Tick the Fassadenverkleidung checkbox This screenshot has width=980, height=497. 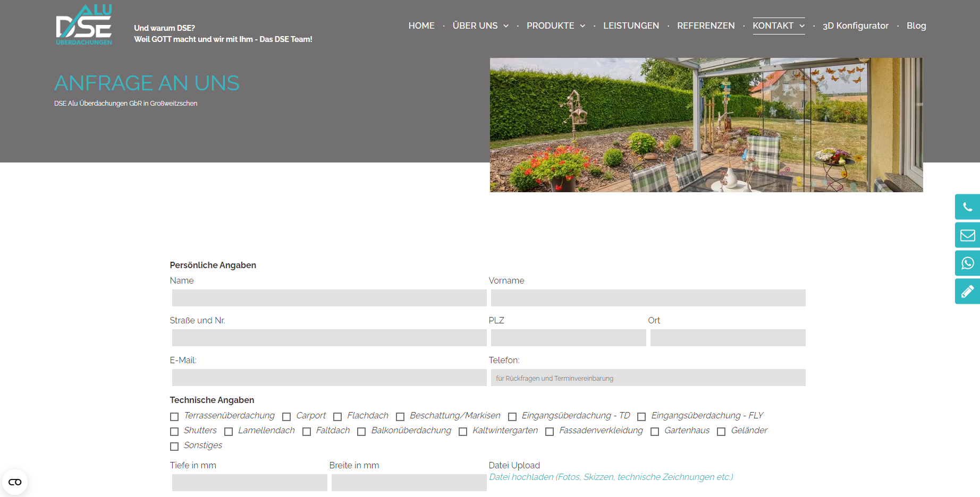(x=550, y=432)
